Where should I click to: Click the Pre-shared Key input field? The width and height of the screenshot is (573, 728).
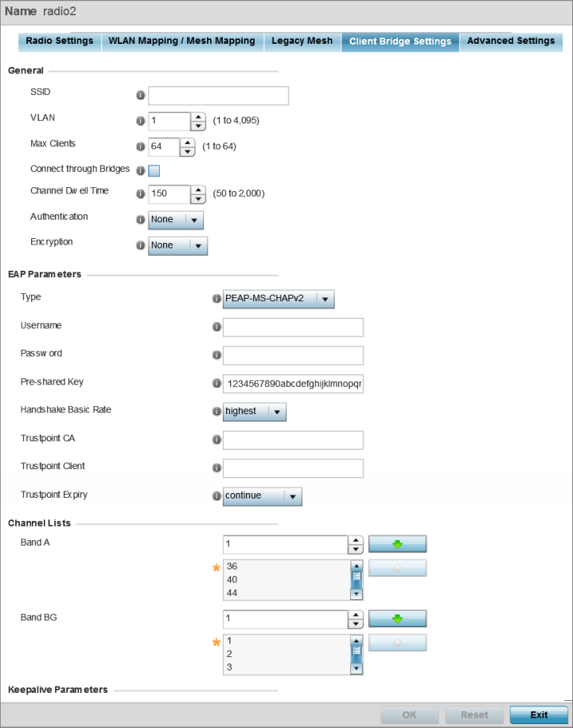[x=293, y=384]
